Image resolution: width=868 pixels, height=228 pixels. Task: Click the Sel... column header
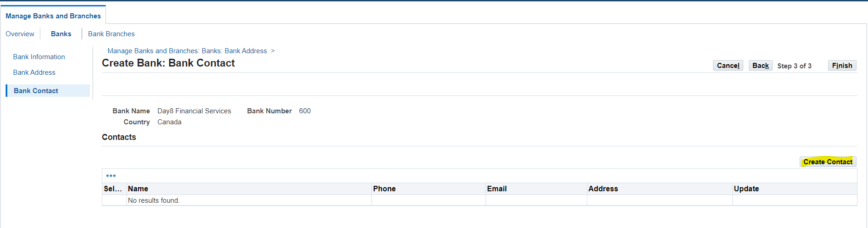[x=114, y=189]
